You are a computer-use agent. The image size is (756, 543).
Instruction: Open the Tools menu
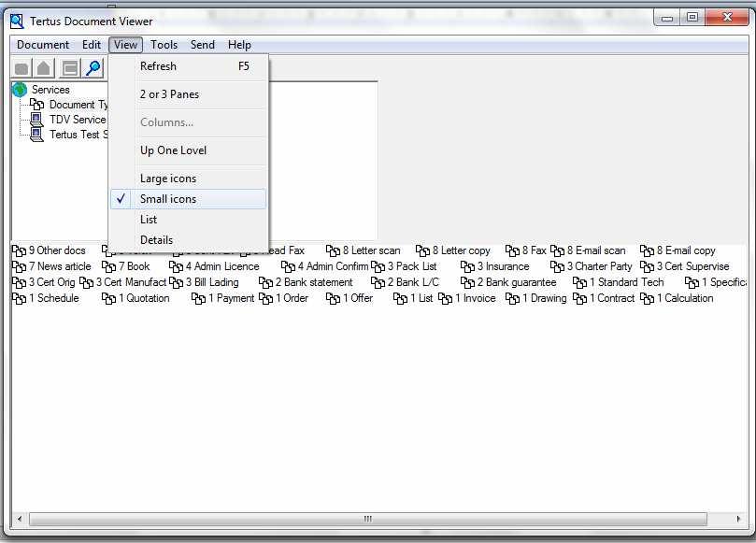coord(164,45)
